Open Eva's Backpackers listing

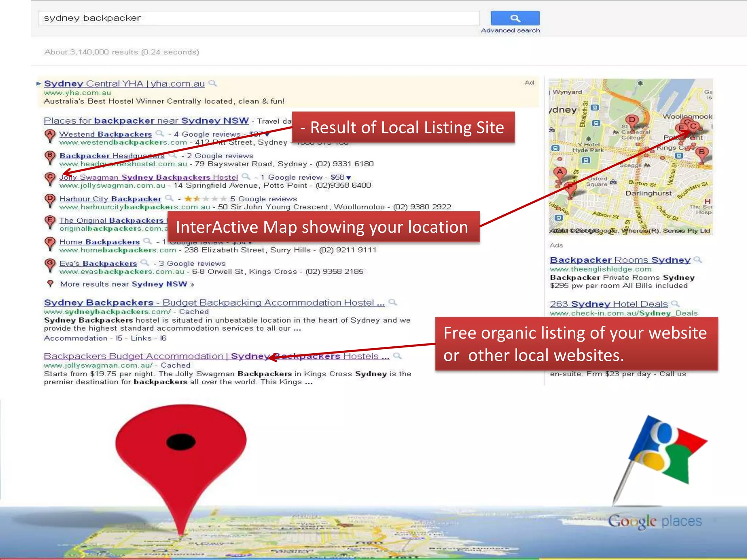coord(98,263)
